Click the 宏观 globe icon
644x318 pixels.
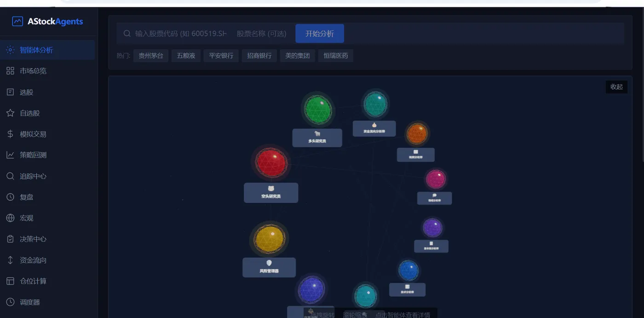(x=10, y=218)
